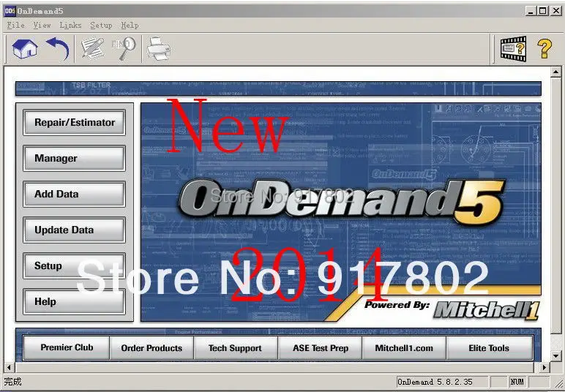Click the vertical scrollbar up arrow
The width and height of the screenshot is (565, 392).
pyautogui.click(x=556, y=72)
